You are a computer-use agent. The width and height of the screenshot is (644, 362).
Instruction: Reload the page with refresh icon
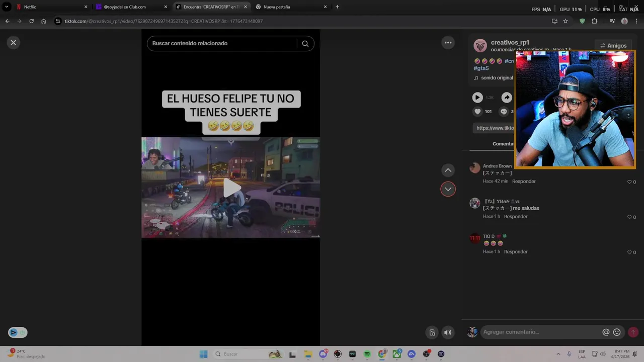[31, 21]
